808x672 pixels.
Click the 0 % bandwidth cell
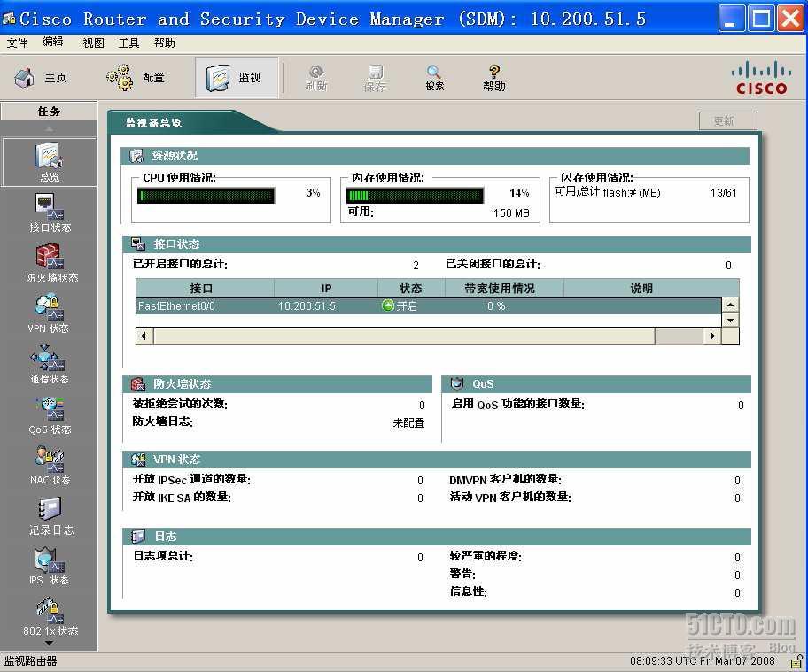496,305
